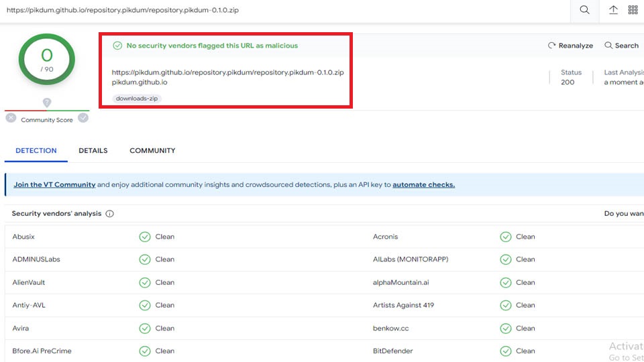Select the ADMINUSLabs vendor name
The image size is (644, 362).
(x=36, y=259)
